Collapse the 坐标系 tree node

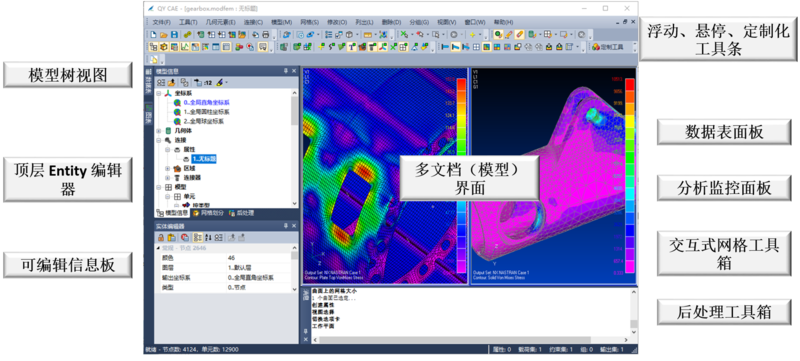tap(158, 94)
